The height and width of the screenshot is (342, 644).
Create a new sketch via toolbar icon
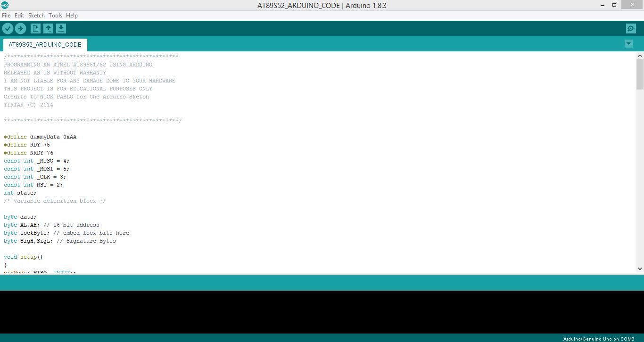tap(35, 28)
